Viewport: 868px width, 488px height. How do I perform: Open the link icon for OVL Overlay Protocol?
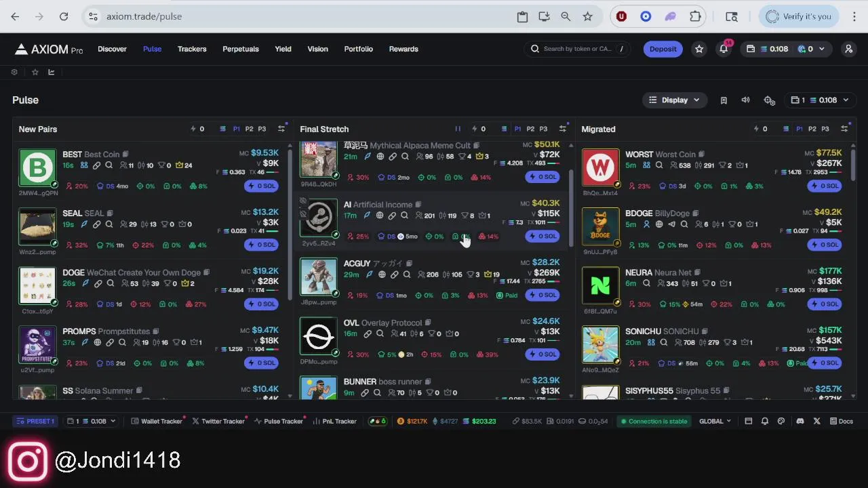pos(368,333)
